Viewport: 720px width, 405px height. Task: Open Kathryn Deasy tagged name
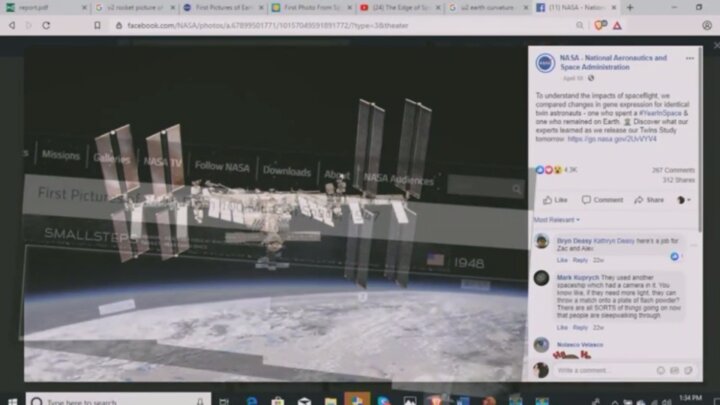point(614,241)
